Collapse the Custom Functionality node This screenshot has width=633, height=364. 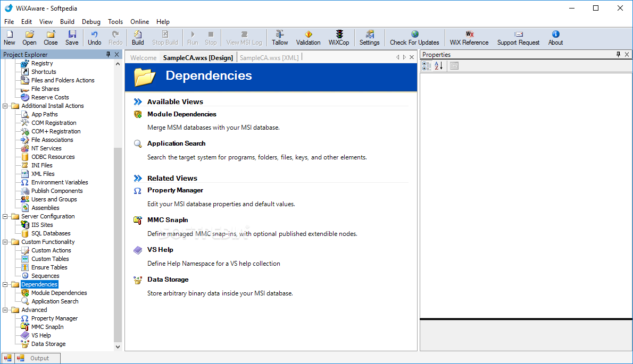coord(5,242)
